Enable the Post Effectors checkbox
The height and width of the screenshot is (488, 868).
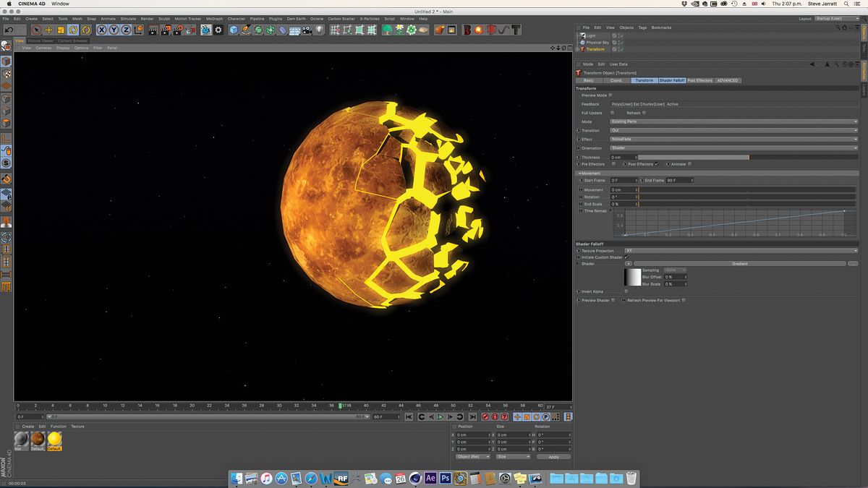[x=656, y=164]
